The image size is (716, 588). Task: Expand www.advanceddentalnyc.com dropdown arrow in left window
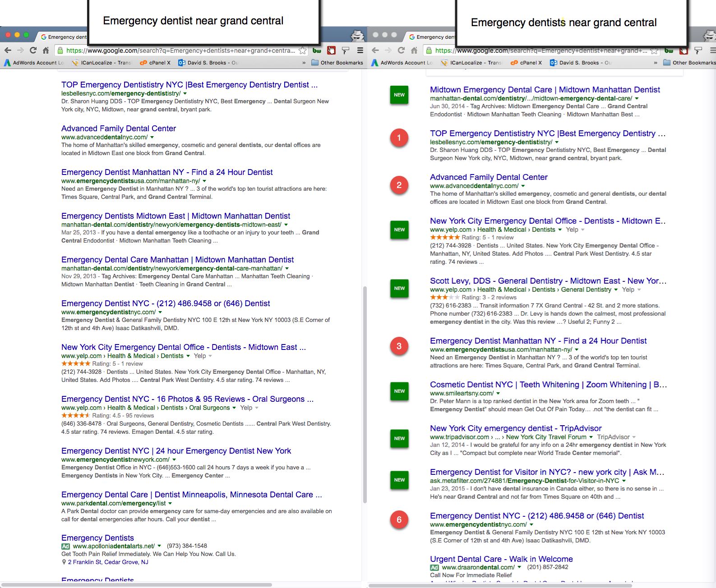[x=152, y=137]
